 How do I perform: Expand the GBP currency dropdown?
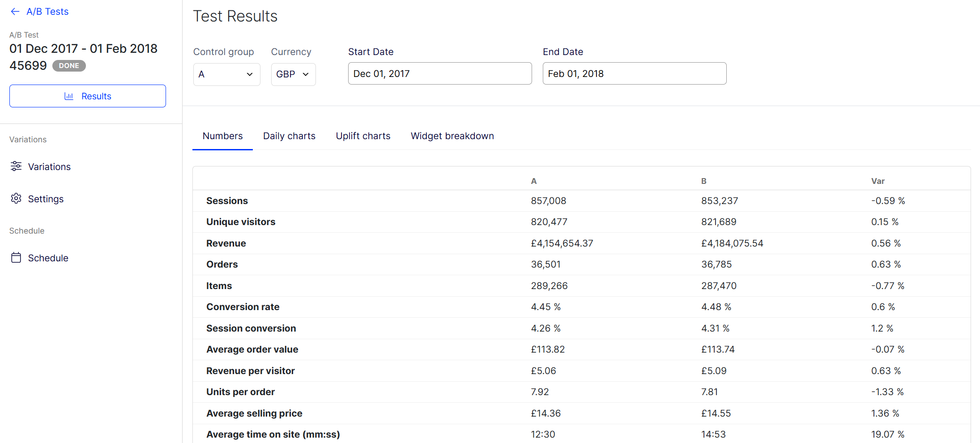coord(293,74)
